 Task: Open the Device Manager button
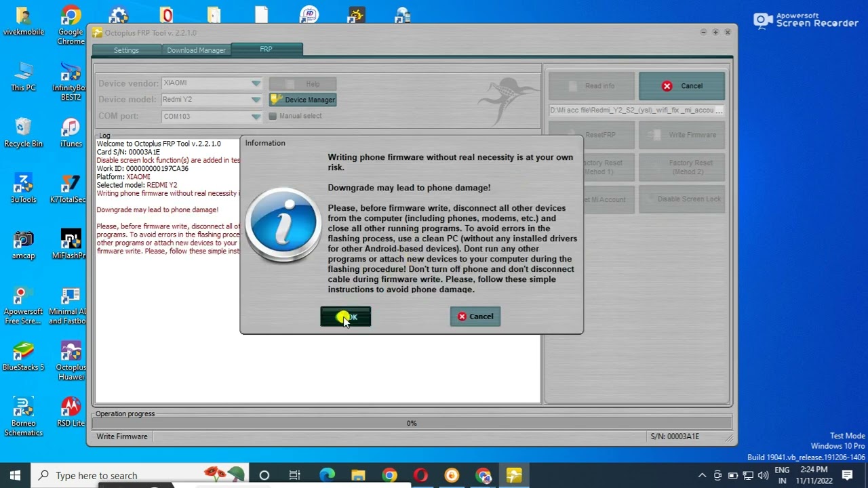(x=302, y=100)
